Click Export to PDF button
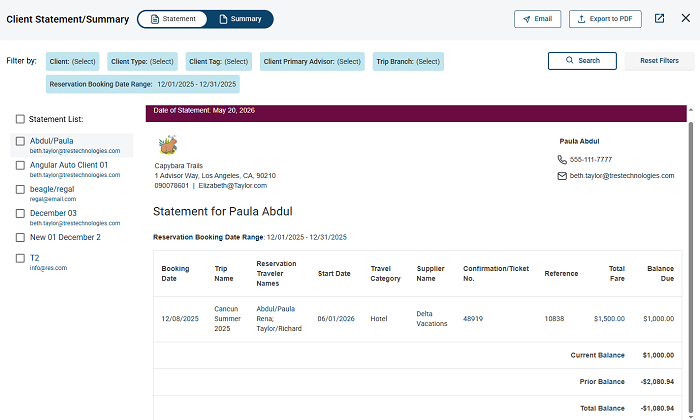The image size is (700, 420). click(x=605, y=19)
